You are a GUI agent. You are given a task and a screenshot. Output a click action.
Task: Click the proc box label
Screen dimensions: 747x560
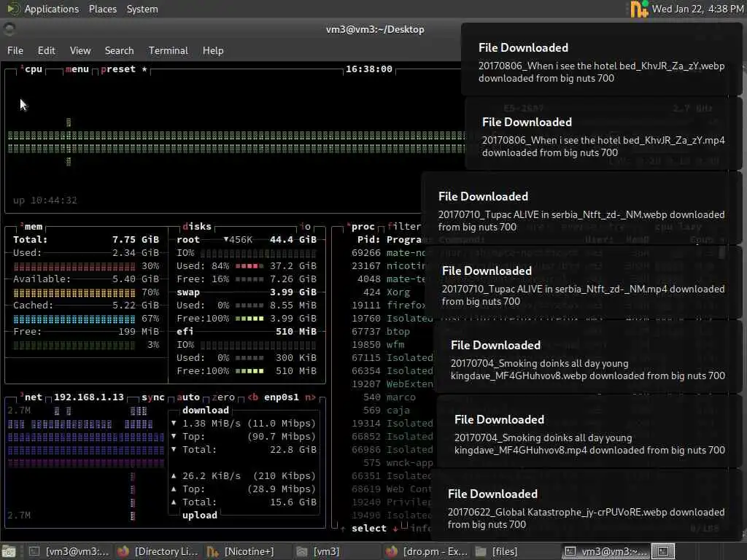[361, 227]
